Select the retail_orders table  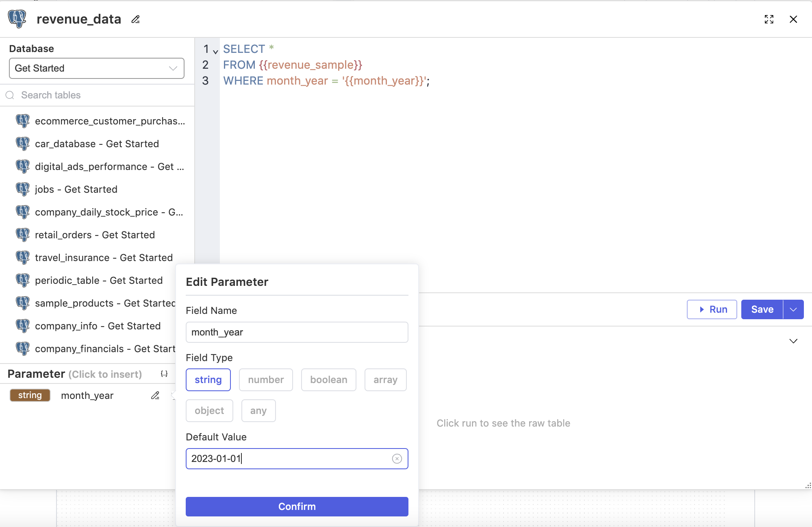[95, 235]
